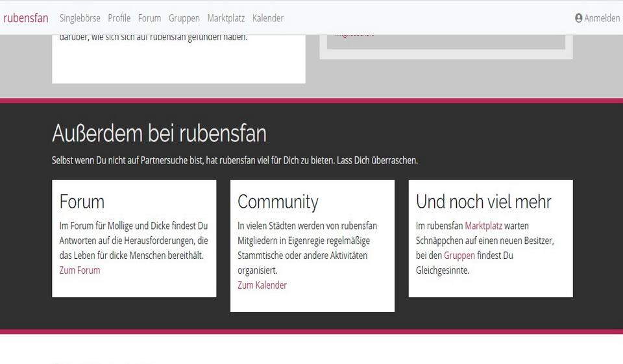Click the 'Und noch viel mehr' heading
This screenshot has width=623, height=364.
point(483,202)
